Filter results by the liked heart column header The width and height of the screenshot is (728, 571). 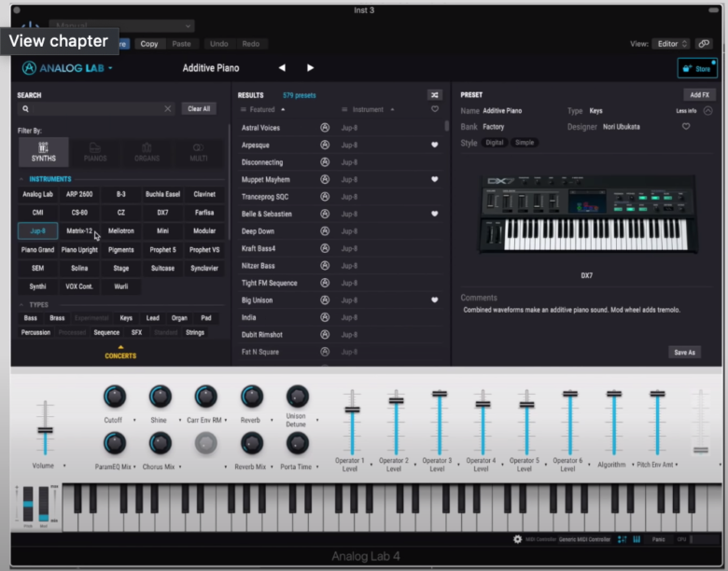click(x=435, y=109)
